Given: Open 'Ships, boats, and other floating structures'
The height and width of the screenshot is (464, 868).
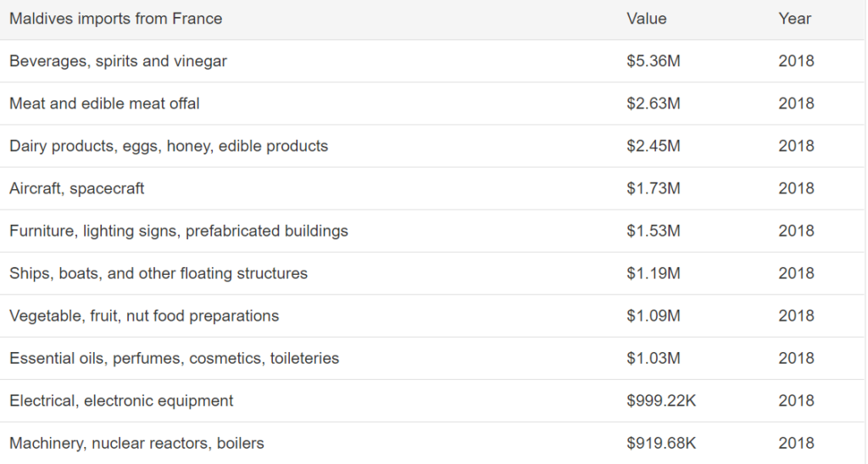Looking at the screenshot, I should click(159, 273).
